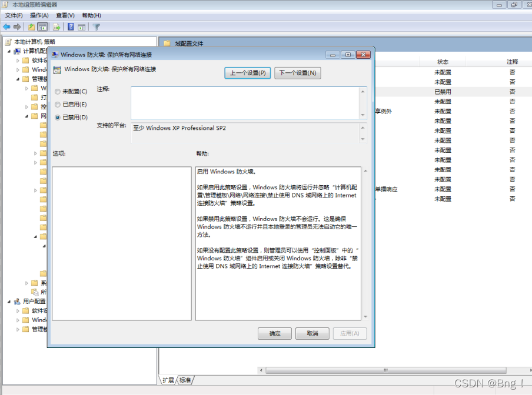The image size is (532, 395).
Task: Expand the 系 tree node
Action: point(27,283)
